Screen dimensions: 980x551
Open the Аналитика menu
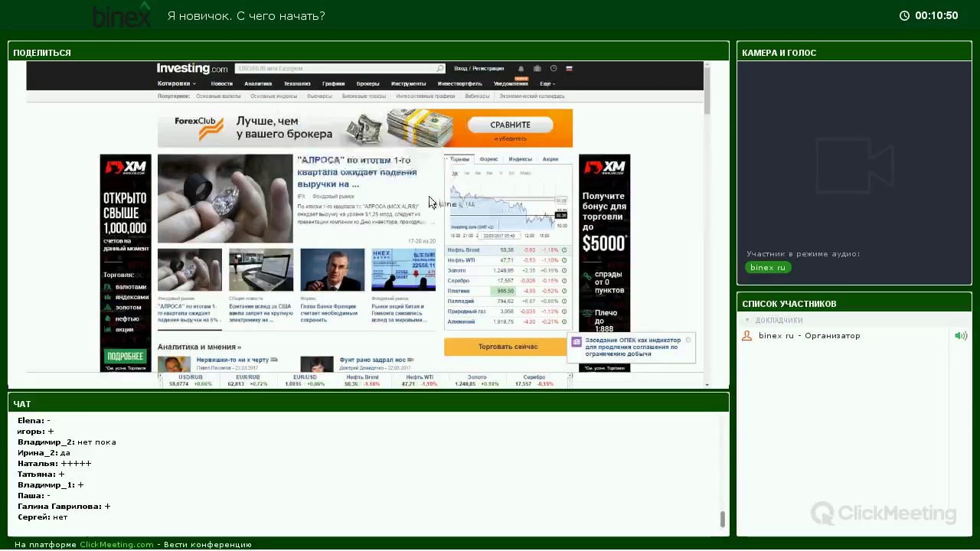[x=258, y=83]
